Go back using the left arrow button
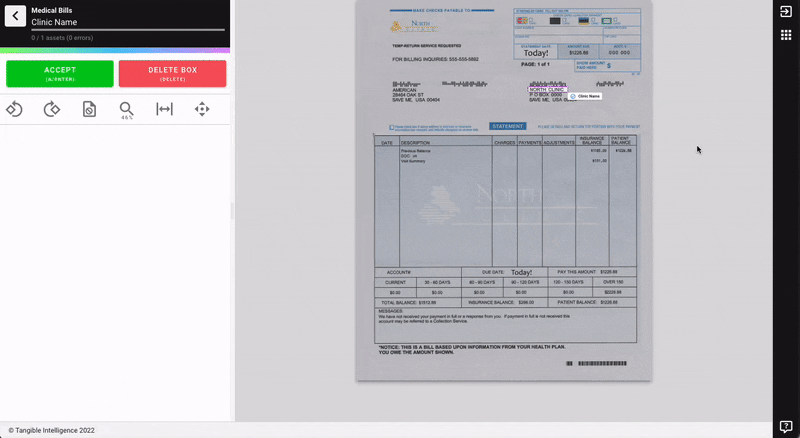Viewport: 800px width, 438px height. (x=15, y=16)
